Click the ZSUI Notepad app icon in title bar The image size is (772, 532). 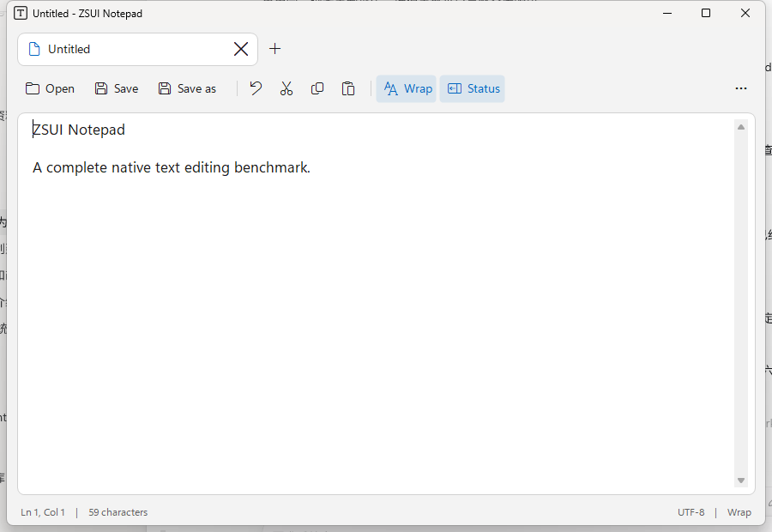point(21,14)
